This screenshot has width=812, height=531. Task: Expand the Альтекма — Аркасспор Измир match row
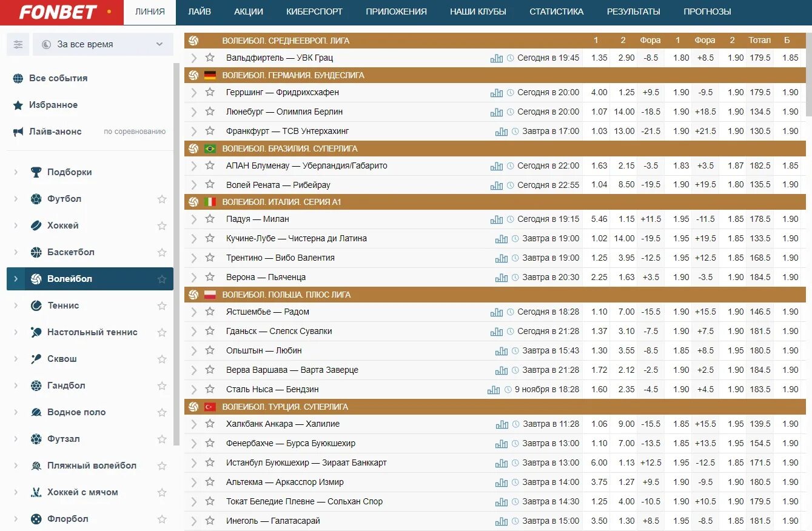(194, 483)
